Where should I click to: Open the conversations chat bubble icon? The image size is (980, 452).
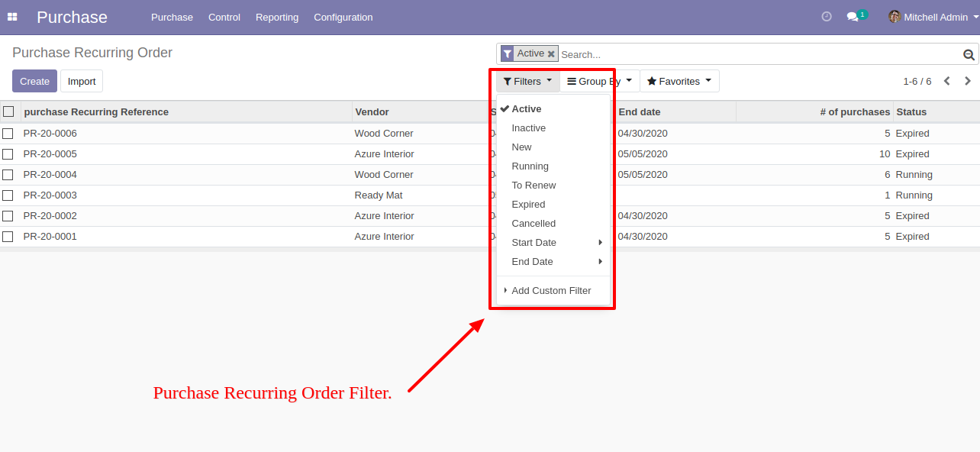pos(853,17)
